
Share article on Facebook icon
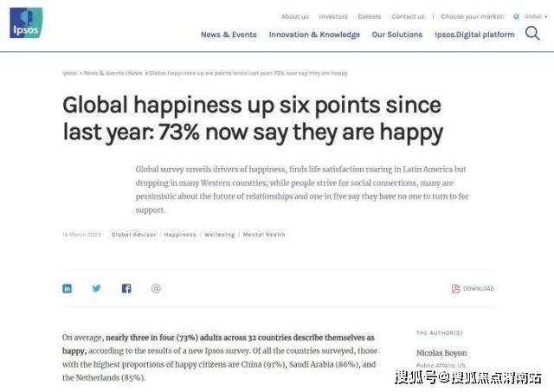tap(126, 288)
